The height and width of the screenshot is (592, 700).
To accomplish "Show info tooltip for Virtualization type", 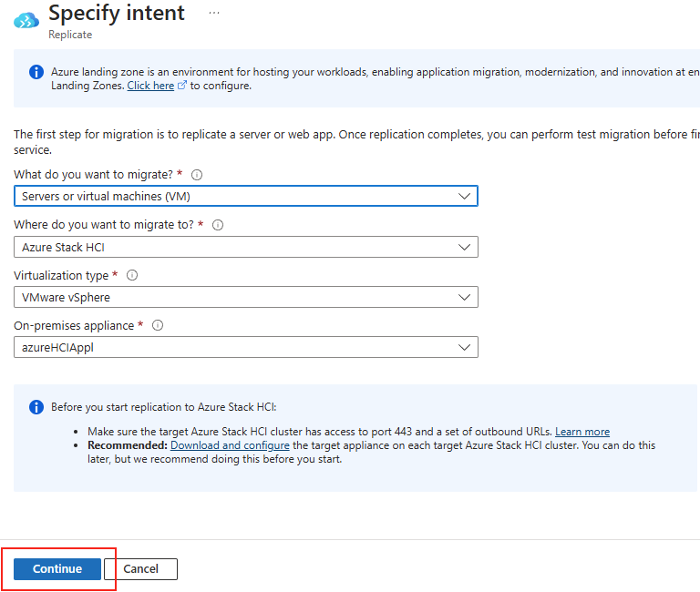I will coord(132,275).
